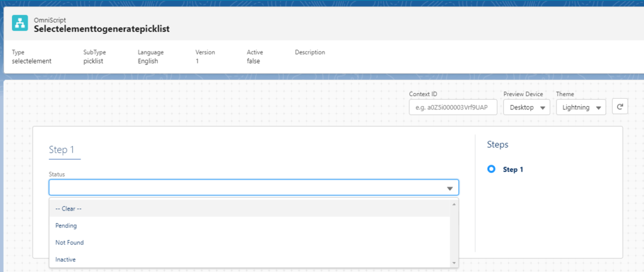644x272 pixels.
Task: Click the Status field dropdown arrow
Action: coord(450,188)
